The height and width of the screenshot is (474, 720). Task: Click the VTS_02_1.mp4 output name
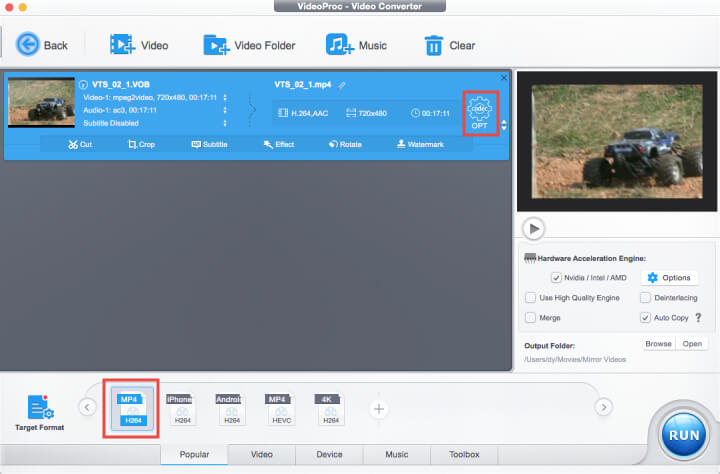click(303, 85)
